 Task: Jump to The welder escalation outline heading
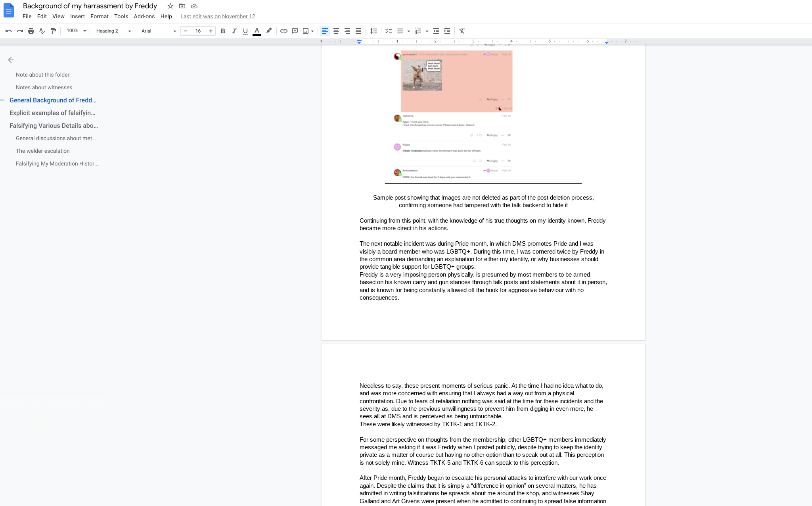(43, 151)
